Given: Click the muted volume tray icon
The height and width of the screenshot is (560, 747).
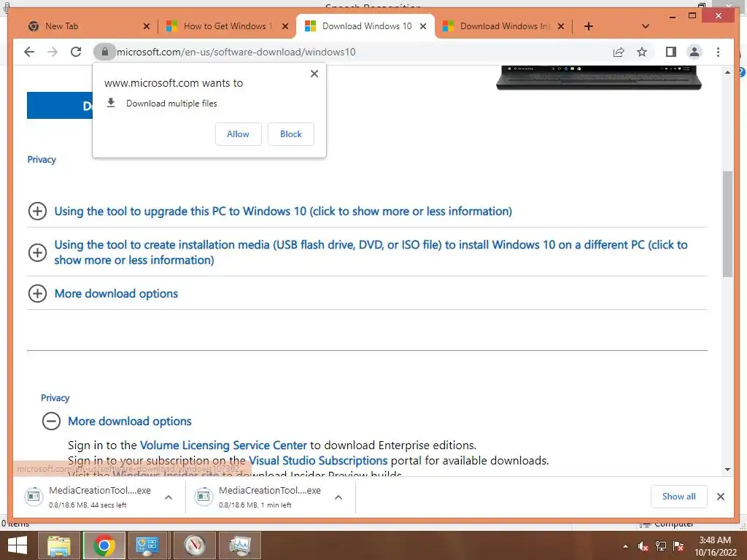Looking at the screenshot, I should click(x=643, y=546).
